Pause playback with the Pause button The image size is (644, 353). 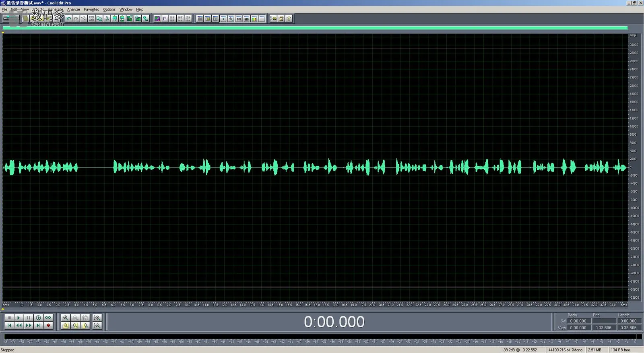pos(28,318)
